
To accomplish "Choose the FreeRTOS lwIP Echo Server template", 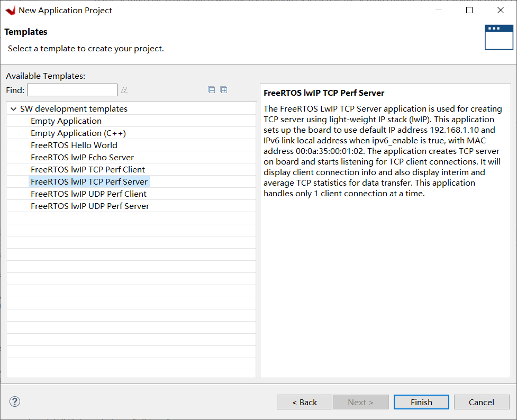I will [x=82, y=158].
